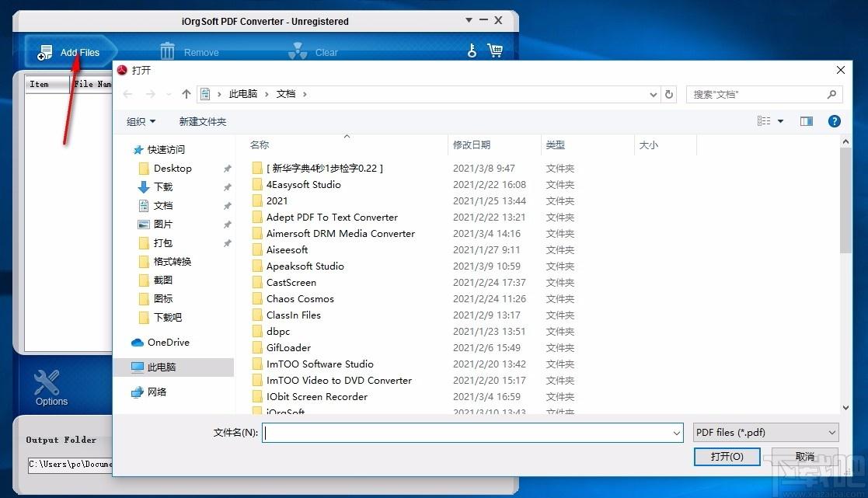Screen dimensions: 868x498
Task: Click the Remove trash icon
Action: pyautogui.click(x=167, y=51)
